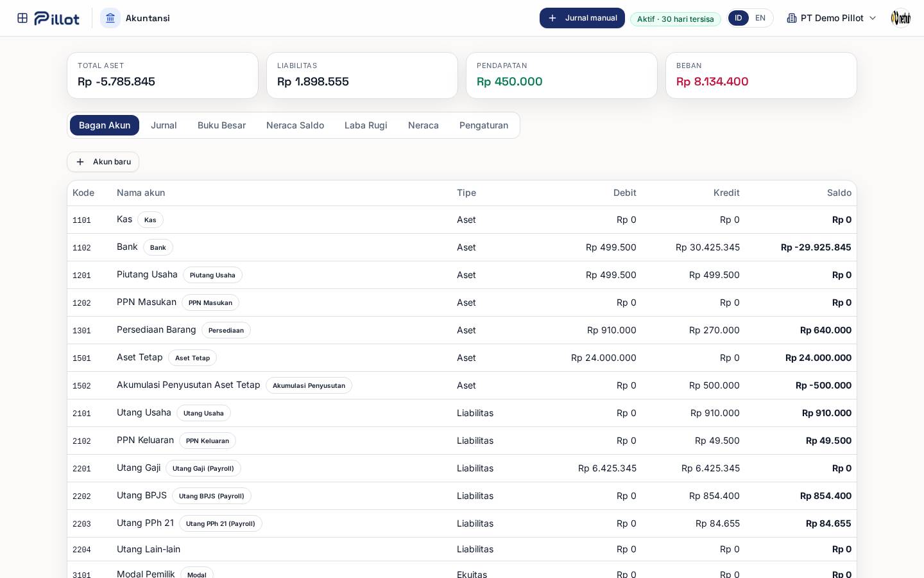Click the plus icon in Akun baru
Viewport: 924px width, 578px height.
[x=80, y=162]
